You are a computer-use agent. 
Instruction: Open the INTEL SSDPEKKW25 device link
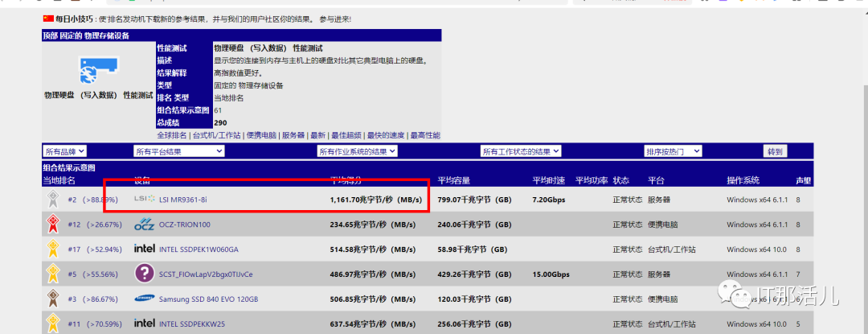[x=192, y=324]
